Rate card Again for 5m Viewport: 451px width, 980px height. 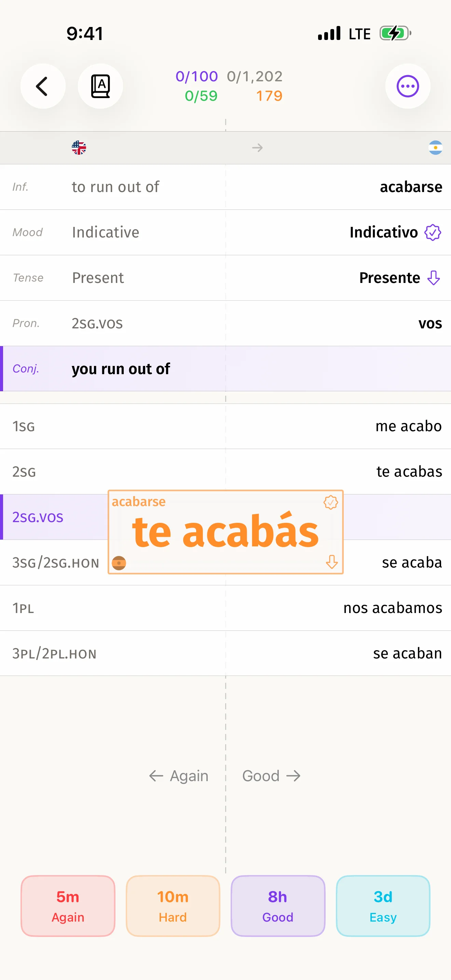[68, 906]
